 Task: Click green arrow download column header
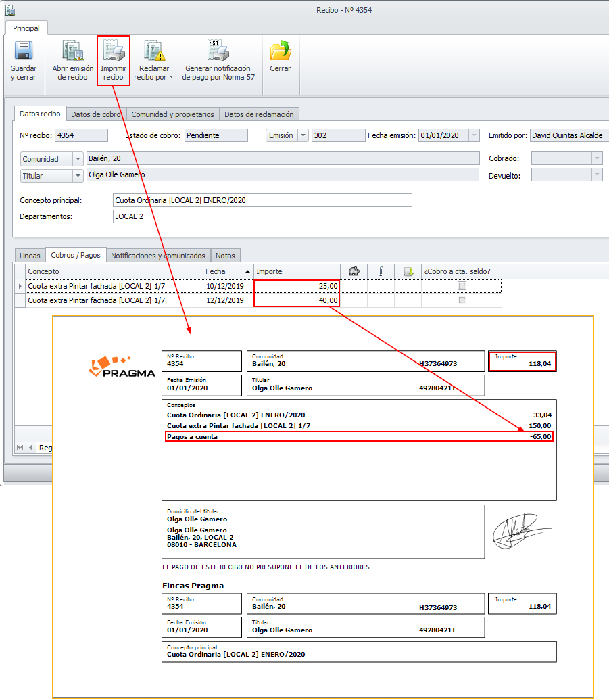point(408,271)
